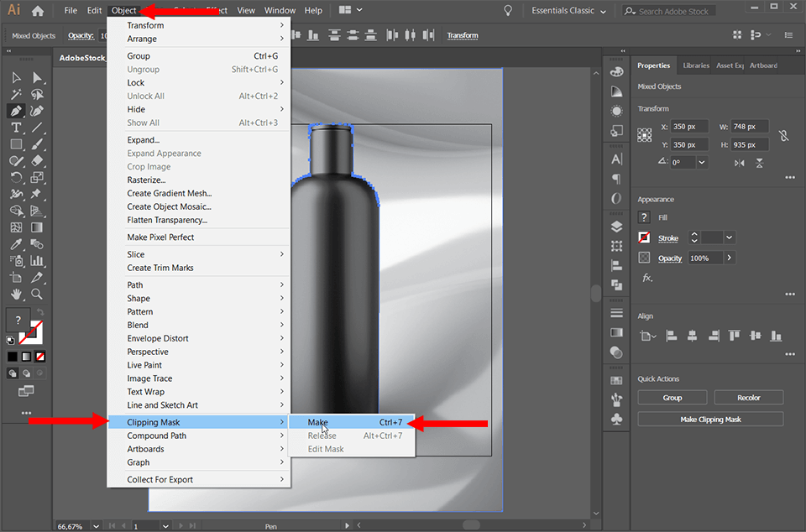Select the Line Segment tool
Image resolution: width=806 pixels, height=532 pixels.
(x=37, y=128)
